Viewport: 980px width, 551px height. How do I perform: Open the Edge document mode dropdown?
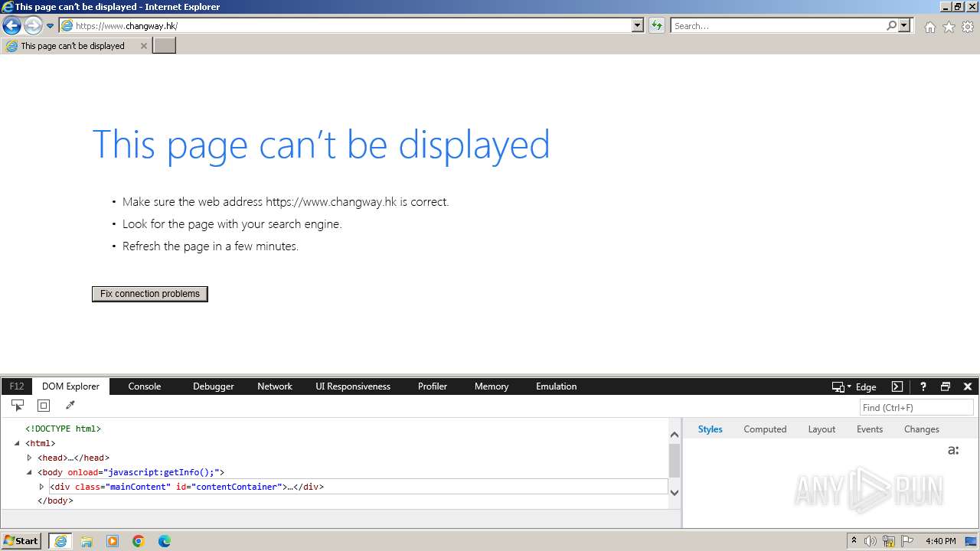click(x=854, y=387)
